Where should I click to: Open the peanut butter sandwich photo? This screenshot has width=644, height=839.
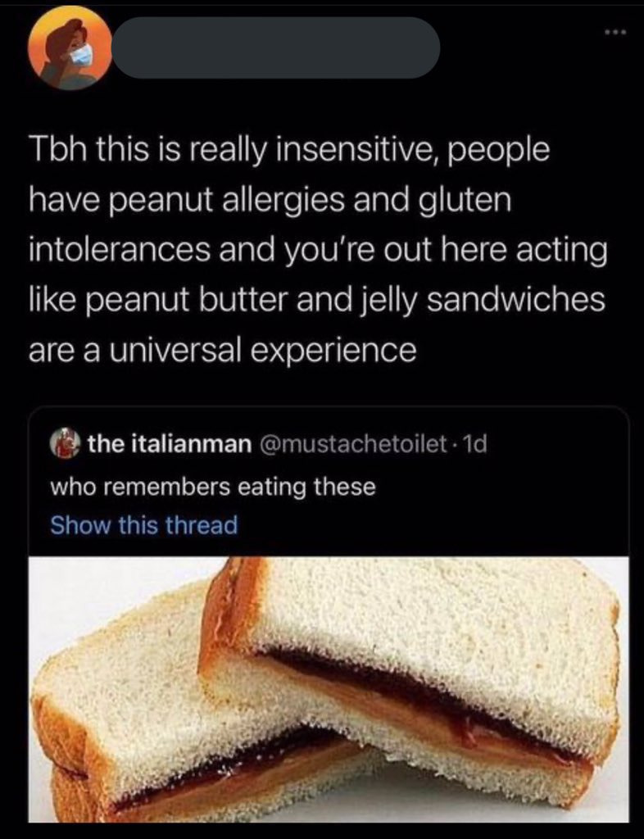coord(329,688)
